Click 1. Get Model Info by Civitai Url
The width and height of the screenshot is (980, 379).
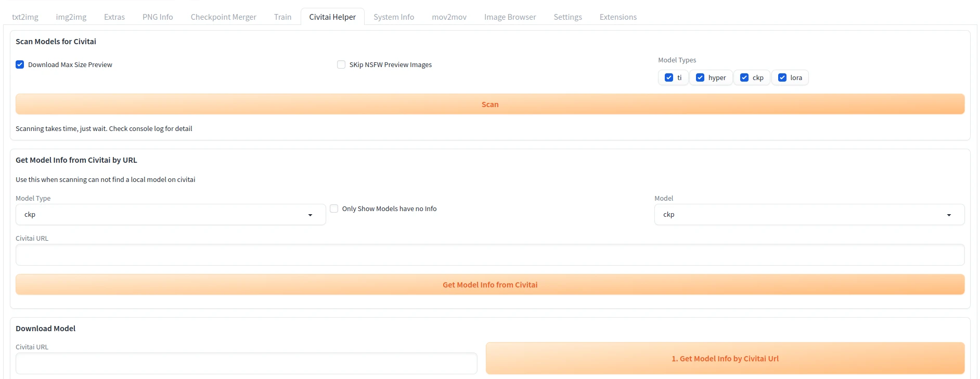[725, 359]
